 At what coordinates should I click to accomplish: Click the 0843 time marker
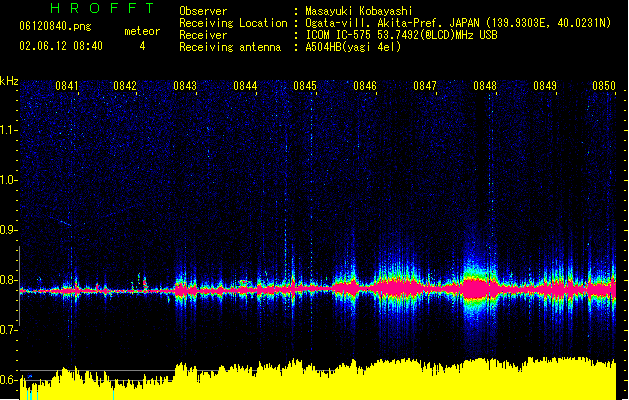[185, 86]
